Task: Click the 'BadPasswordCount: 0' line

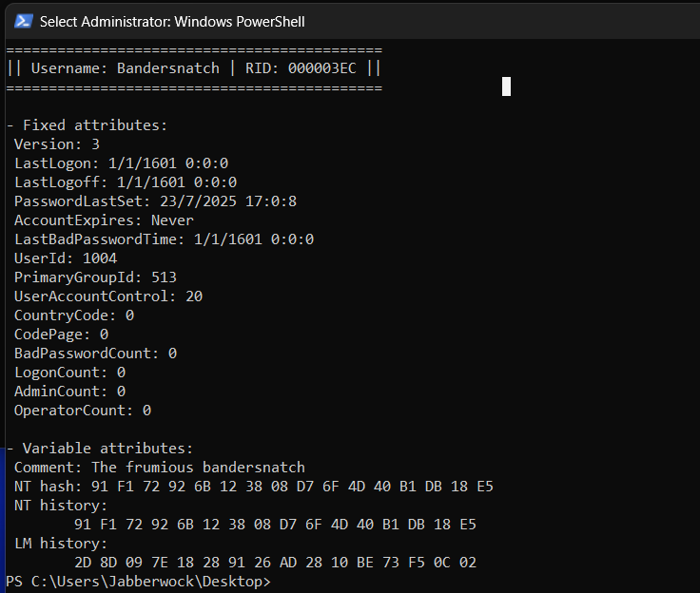Action: (95, 354)
